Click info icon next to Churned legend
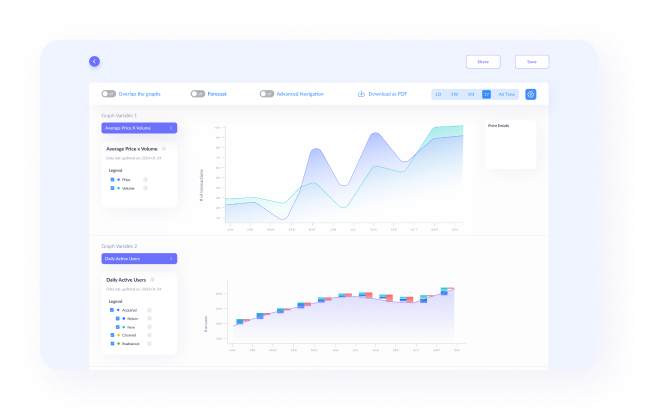 click(x=149, y=335)
